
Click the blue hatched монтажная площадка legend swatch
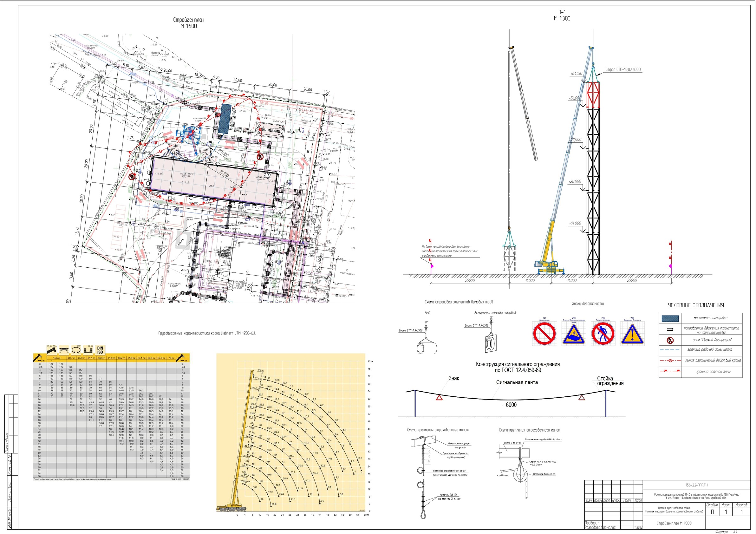tap(670, 318)
